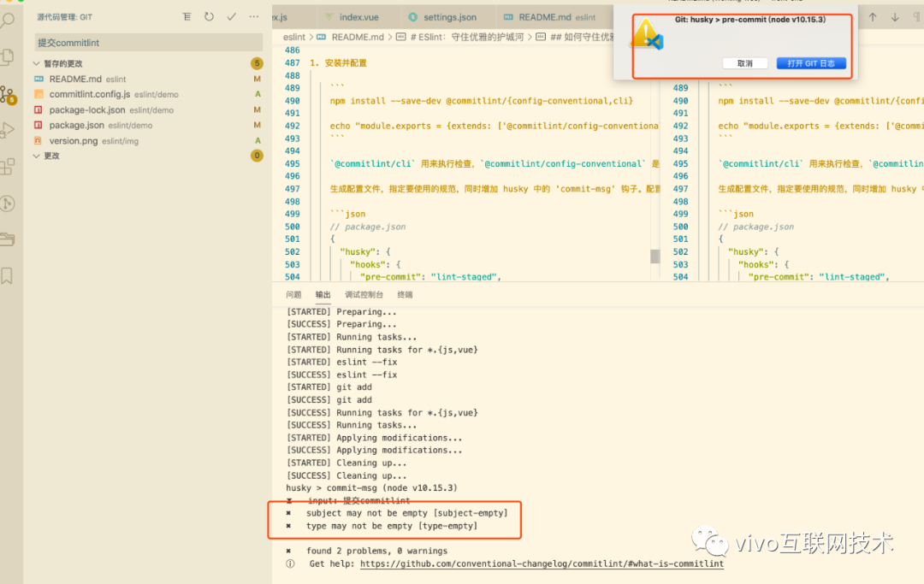The image size is (924, 584).
Task: Select the README.md file icon in staged list
Action: point(38,79)
